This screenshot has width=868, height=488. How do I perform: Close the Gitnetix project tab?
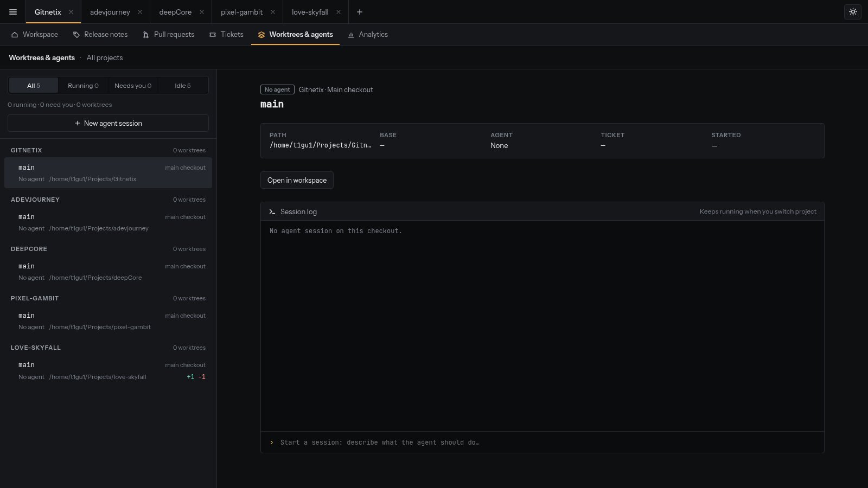coord(71,12)
